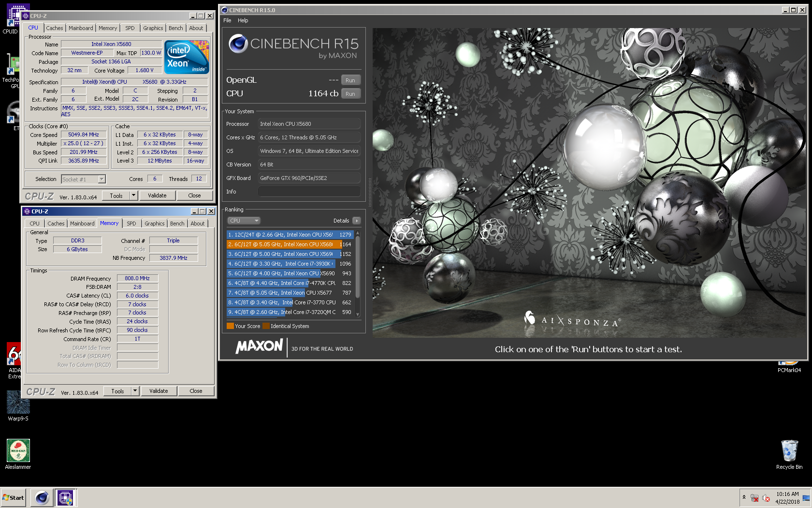Viewport: 812px width, 508px height.
Task: Switch to Caches tab in upper CPU-Z
Action: (55, 28)
